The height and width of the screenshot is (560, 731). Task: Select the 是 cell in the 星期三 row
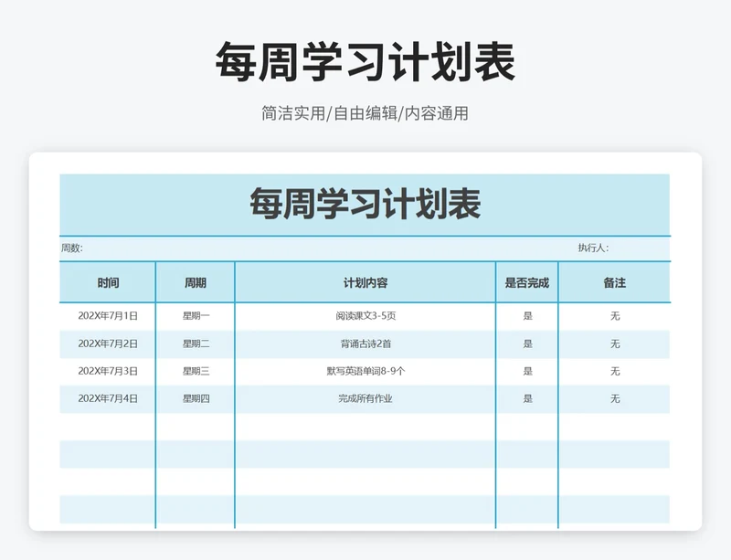click(527, 371)
